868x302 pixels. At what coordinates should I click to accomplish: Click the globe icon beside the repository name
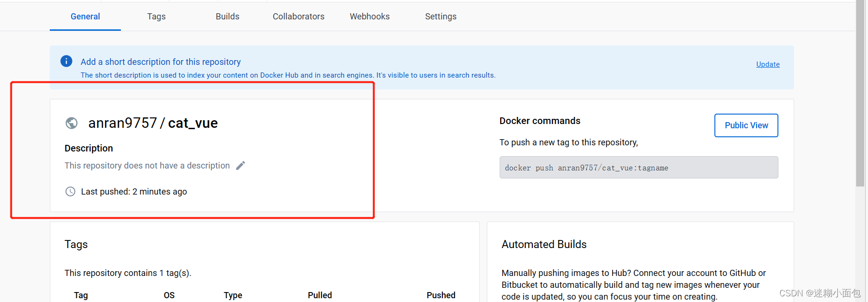(x=71, y=123)
